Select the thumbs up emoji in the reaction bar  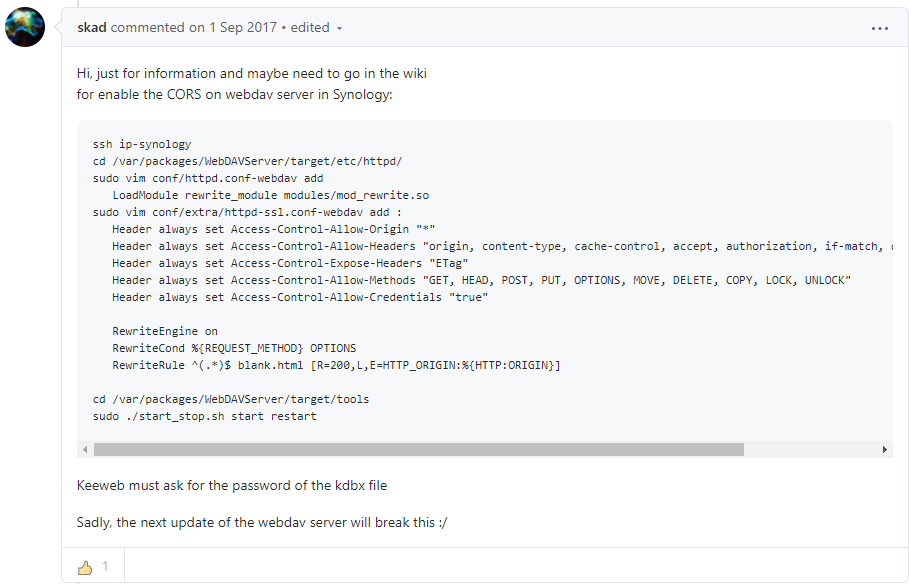coord(84,566)
